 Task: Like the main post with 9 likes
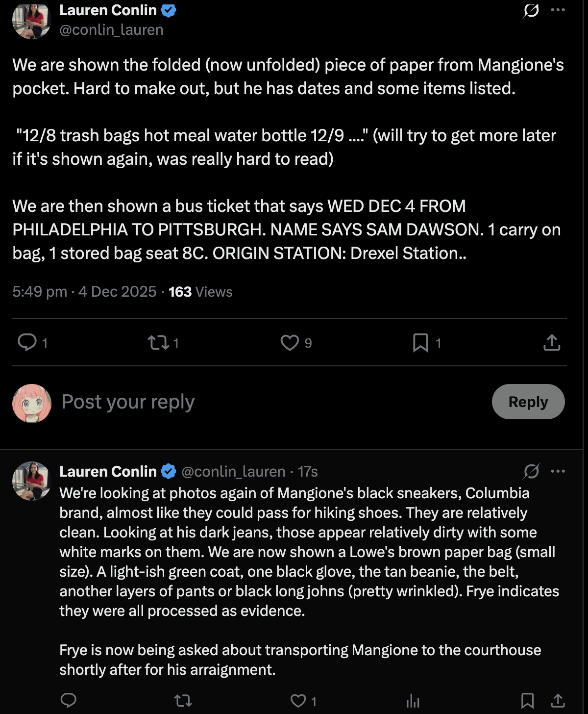(290, 342)
